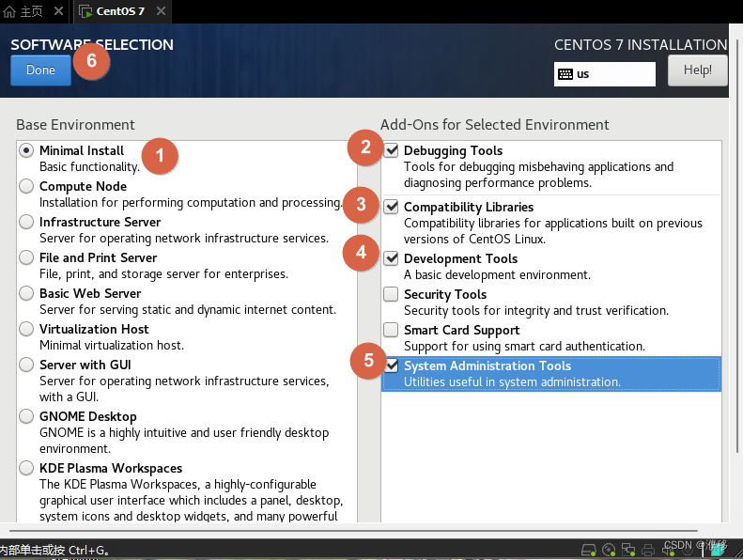
Task: Uncheck System Administration Tools checkbox
Action: pos(391,366)
